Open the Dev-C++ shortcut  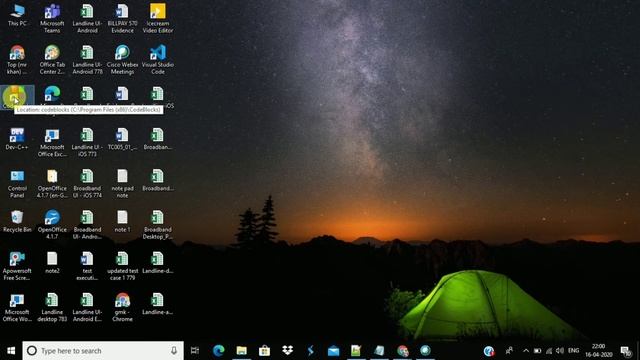point(17,139)
